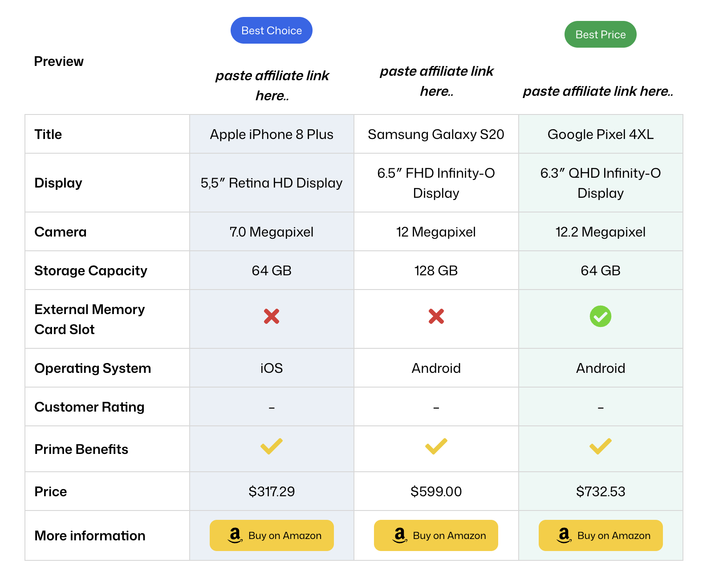
Task: Click the External Memory Card Slot label
Action: tap(89, 319)
